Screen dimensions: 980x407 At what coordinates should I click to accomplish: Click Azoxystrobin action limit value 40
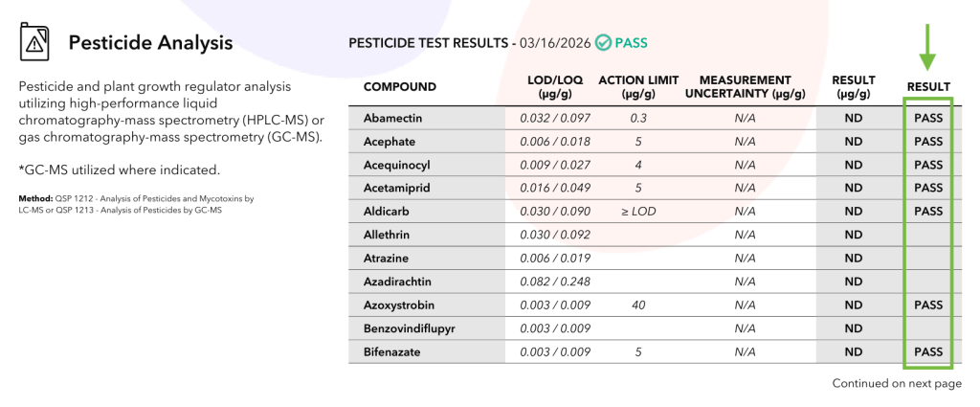[638, 305]
